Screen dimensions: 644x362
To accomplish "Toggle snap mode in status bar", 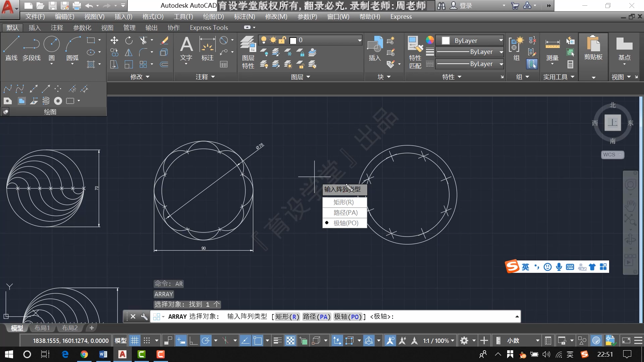I will pos(147,341).
